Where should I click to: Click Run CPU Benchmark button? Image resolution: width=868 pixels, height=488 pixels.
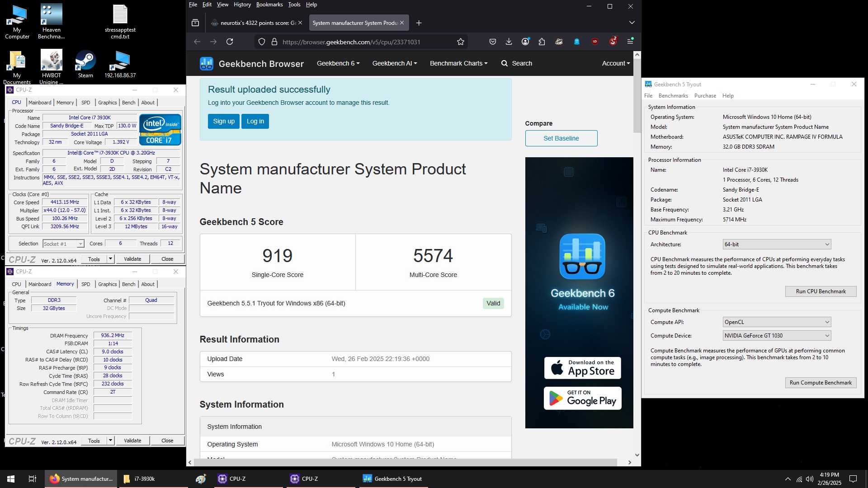(x=821, y=291)
